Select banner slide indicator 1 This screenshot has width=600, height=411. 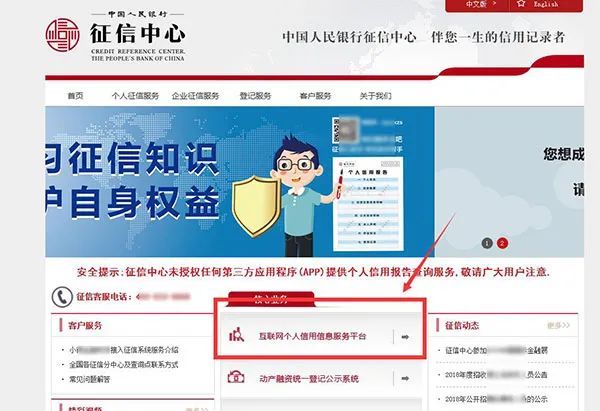click(487, 243)
